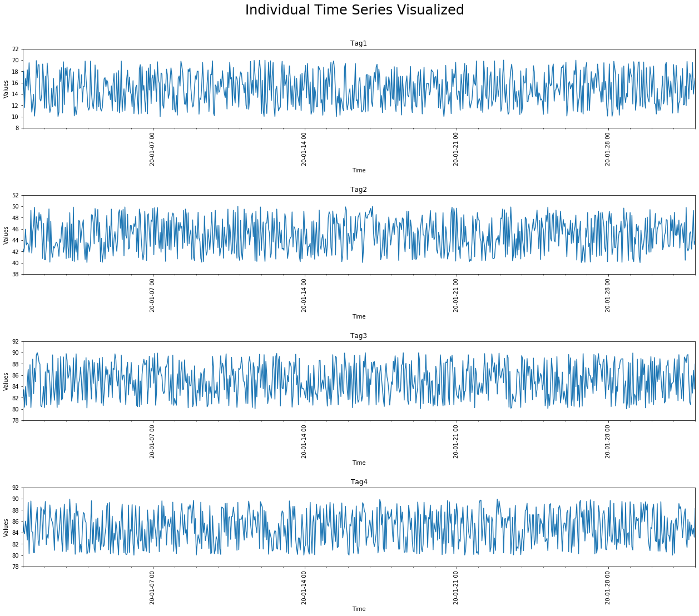Click the Time axis label under Tag1
699x616 pixels.
(x=358, y=170)
